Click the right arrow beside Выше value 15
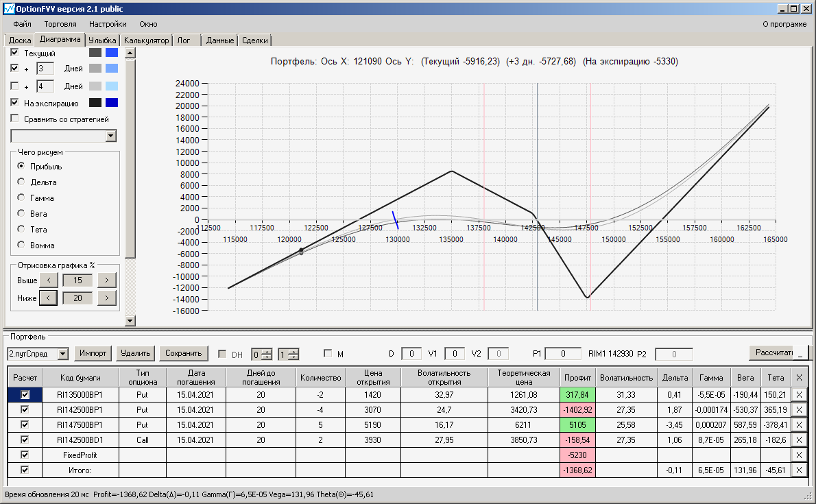The height and width of the screenshot is (504, 816). [x=107, y=280]
